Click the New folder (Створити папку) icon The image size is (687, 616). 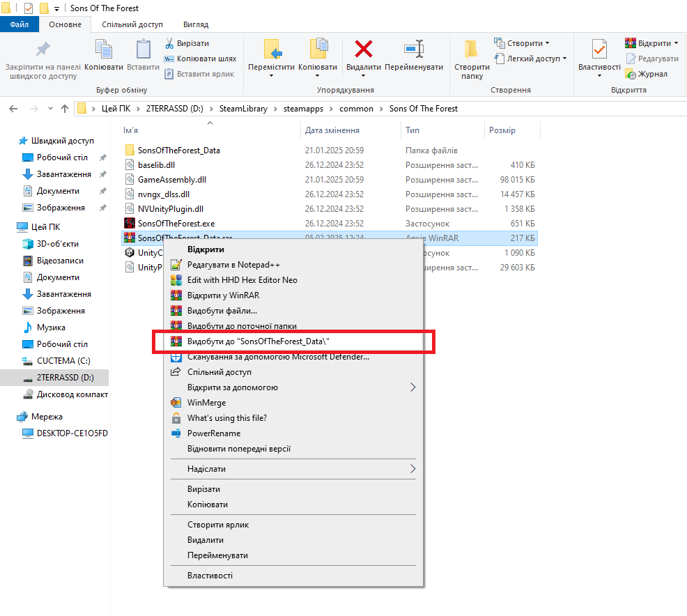[472, 49]
